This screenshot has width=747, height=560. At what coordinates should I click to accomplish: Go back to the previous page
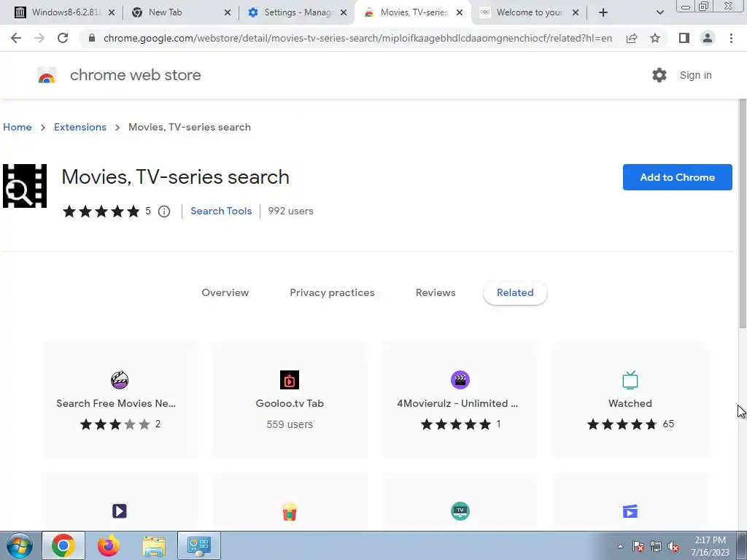pos(16,38)
